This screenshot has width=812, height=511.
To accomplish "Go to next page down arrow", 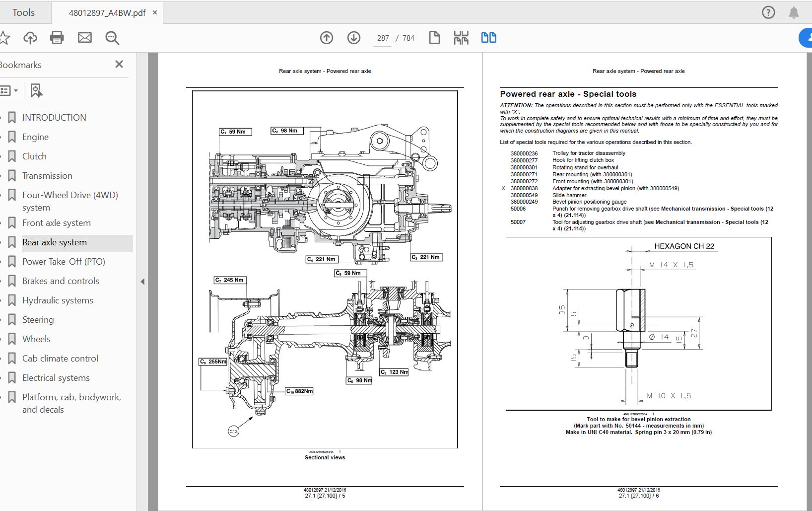I will click(x=354, y=38).
